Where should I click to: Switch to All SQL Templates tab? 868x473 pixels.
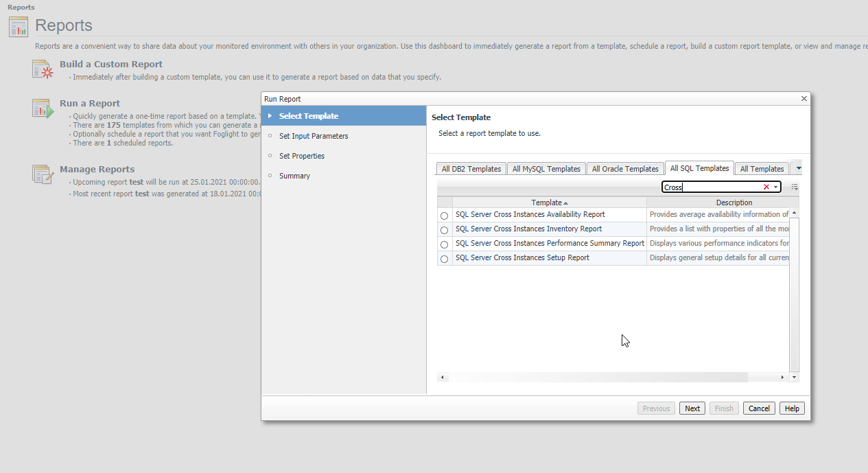699,168
